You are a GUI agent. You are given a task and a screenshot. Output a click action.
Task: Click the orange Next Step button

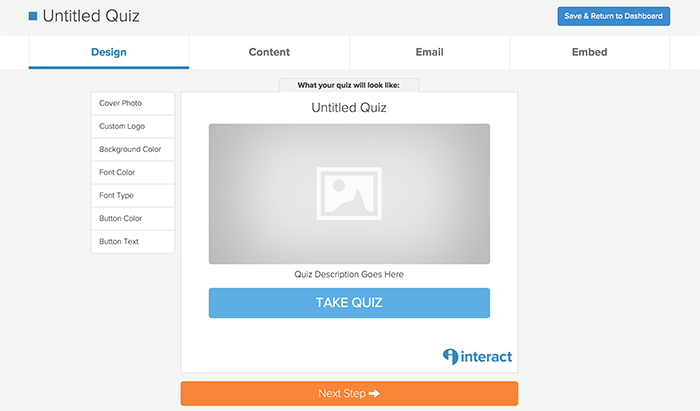tap(349, 394)
